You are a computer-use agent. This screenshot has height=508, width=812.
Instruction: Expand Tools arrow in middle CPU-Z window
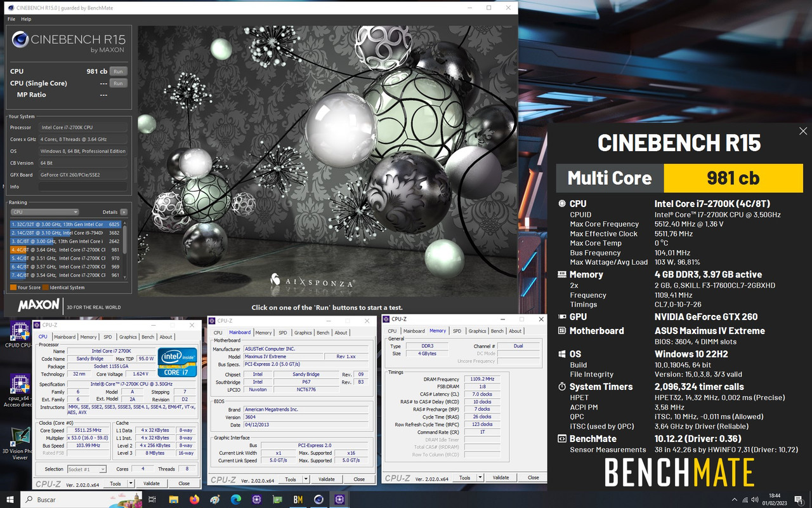pos(306,479)
